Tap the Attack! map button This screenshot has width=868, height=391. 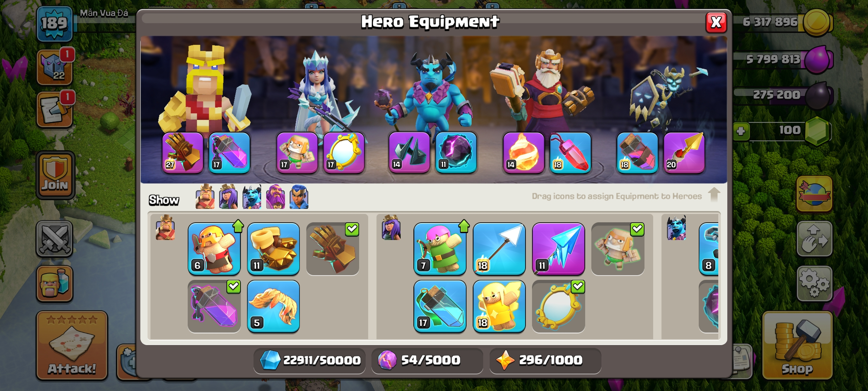[72, 345]
